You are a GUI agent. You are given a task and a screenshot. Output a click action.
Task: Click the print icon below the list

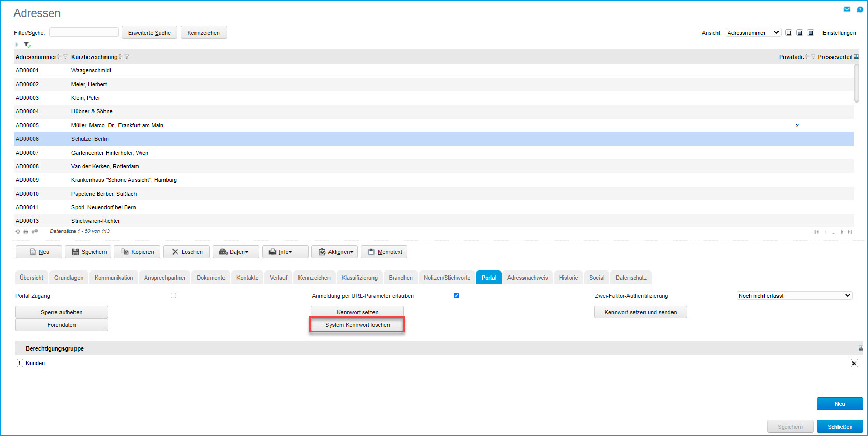[26, 231]
